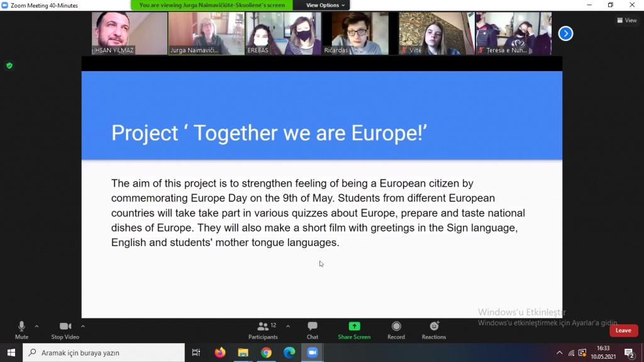Open the Chat panel
Viewport: 644px width, 362px height.
point(312,329)
